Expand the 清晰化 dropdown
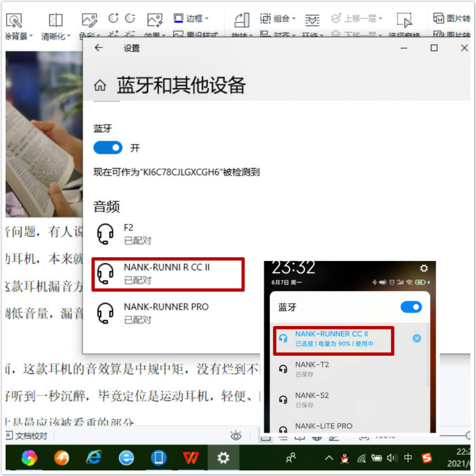Image resolution: width=476 pixels, height=476 pixels. 56,36
